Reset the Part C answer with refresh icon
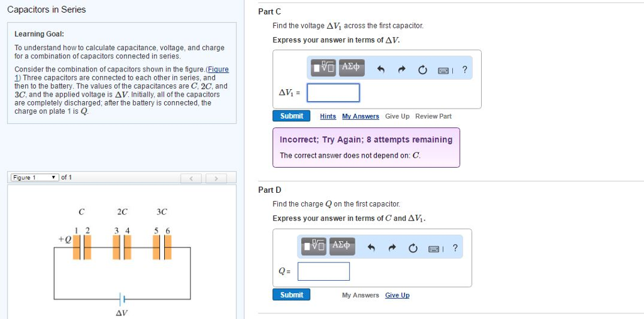Viewport: 644px width, 319px height. [x=423, y=70]
